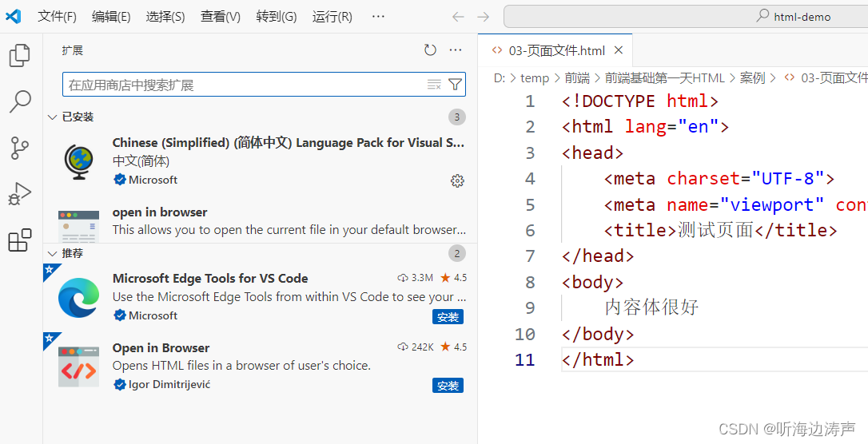The height and width of the screenshot is (444, 868).
Task: Click Microsoft publisher under Chinese Language Pack
Action: (153, 180)
